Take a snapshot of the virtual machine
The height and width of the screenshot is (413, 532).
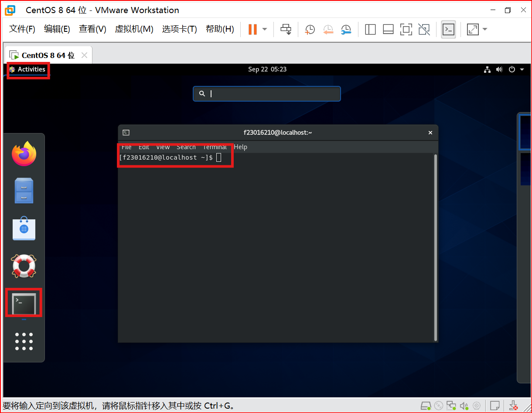pos(310,29)
